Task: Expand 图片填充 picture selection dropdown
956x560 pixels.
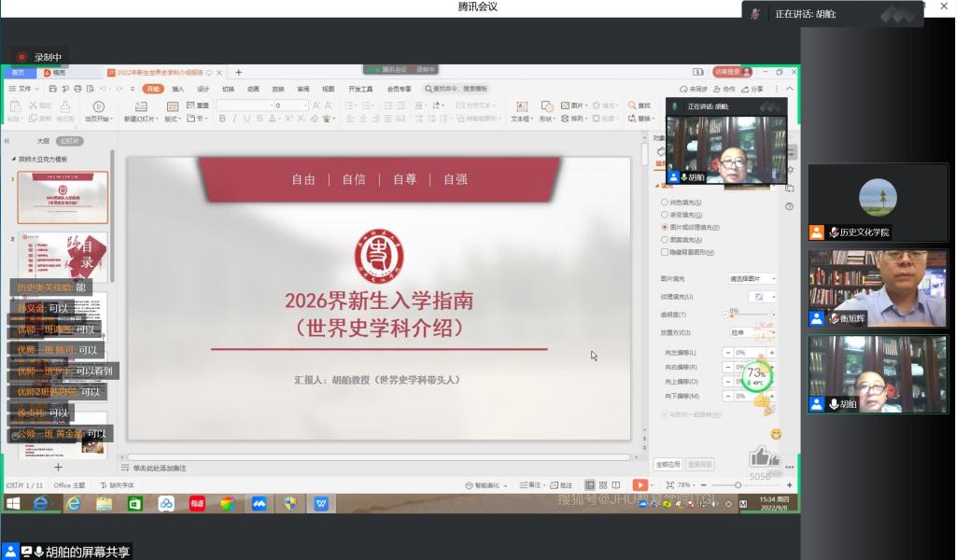Action: click(x=752, y=278)
